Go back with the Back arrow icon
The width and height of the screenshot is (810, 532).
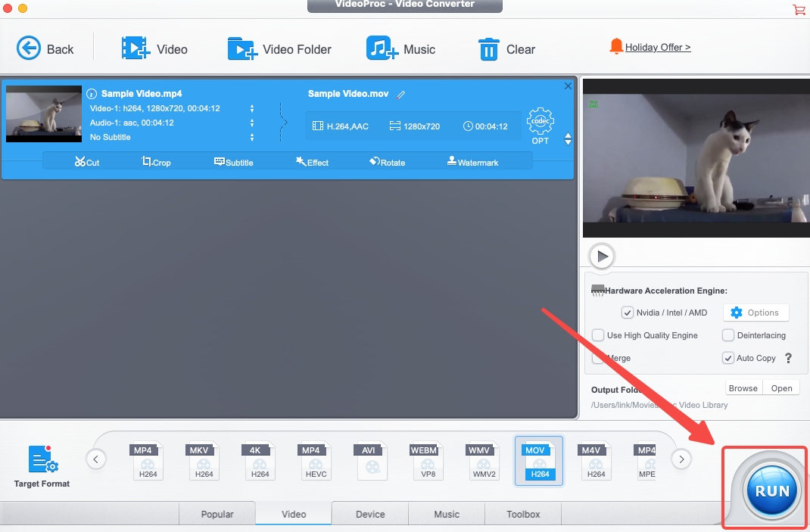29,48
